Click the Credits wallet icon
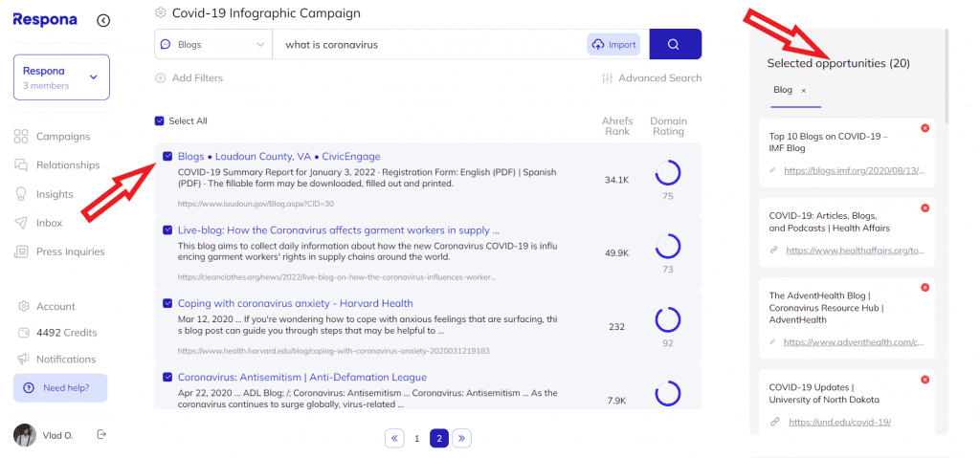Screen dimensions: 980x458 (x=24, y=333)
